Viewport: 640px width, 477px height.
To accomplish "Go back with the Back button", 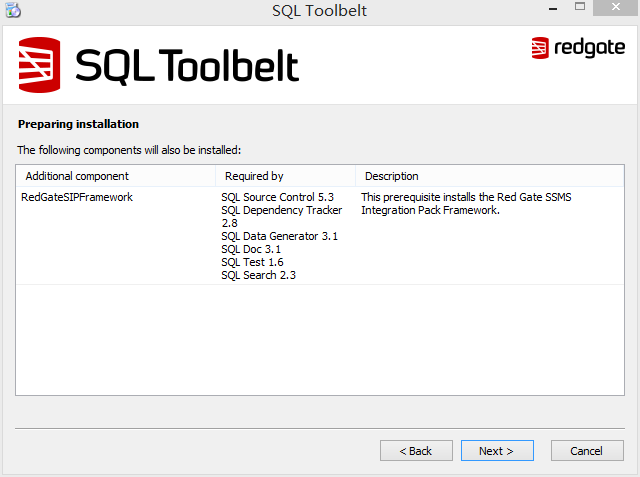I will [x=416, y=450].
